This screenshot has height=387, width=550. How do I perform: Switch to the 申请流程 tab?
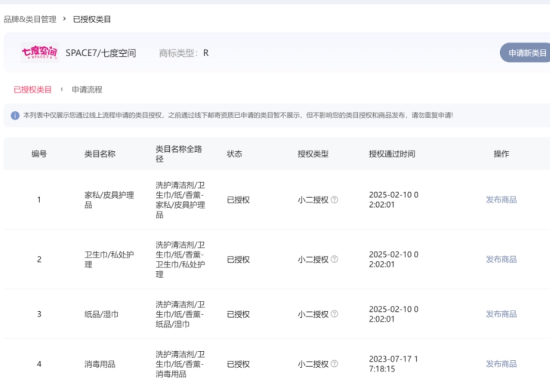click(87, 89)
